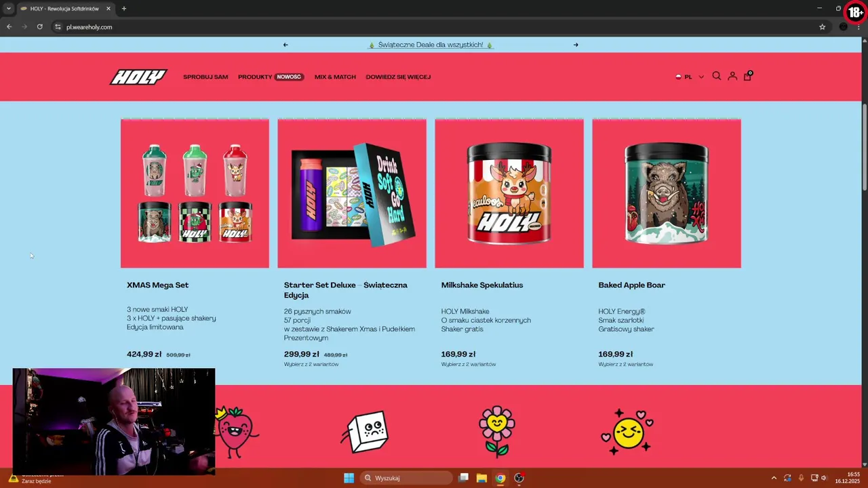868x488 pixels.
Task: Click Chrome icon in taskbar
Action: [500, 478]
